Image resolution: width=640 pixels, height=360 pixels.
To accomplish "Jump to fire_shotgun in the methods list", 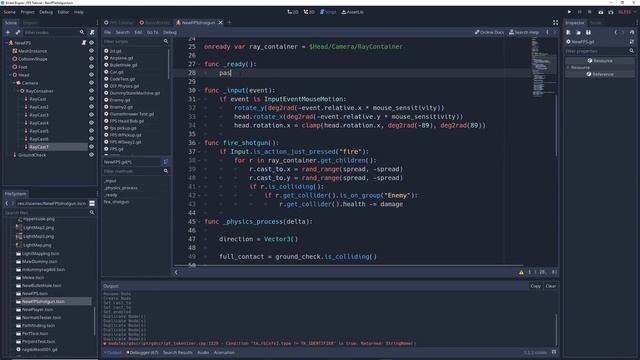I will click(116, 202).
